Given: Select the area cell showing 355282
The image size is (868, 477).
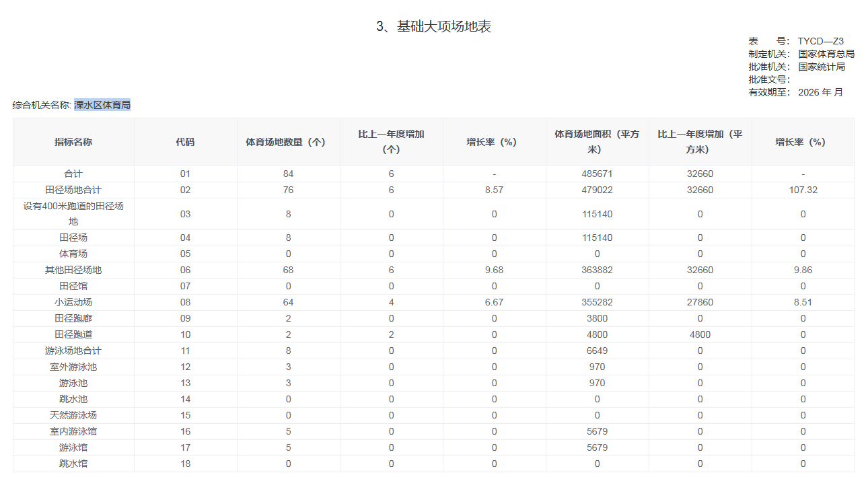Looking at the screenshot, I should [x=597, y=302].
